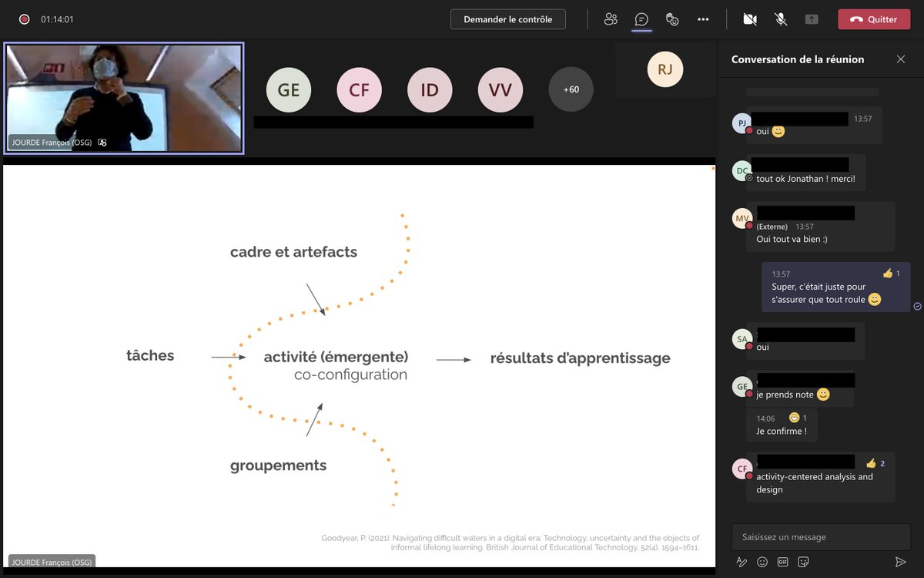This screenshot has width=924, height=578.
Task: Select the presenter video thumbnail
Action: click(x=124, y=98)
